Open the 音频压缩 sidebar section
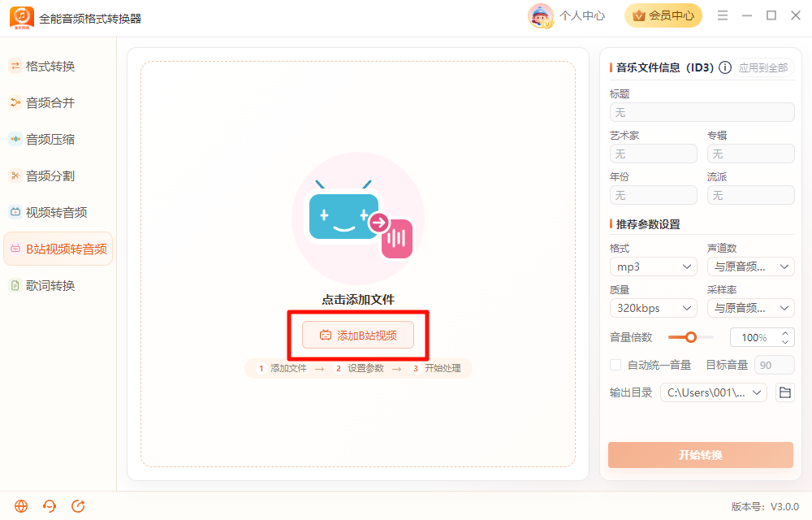This screenshot has height=520, width=812. 50,139
